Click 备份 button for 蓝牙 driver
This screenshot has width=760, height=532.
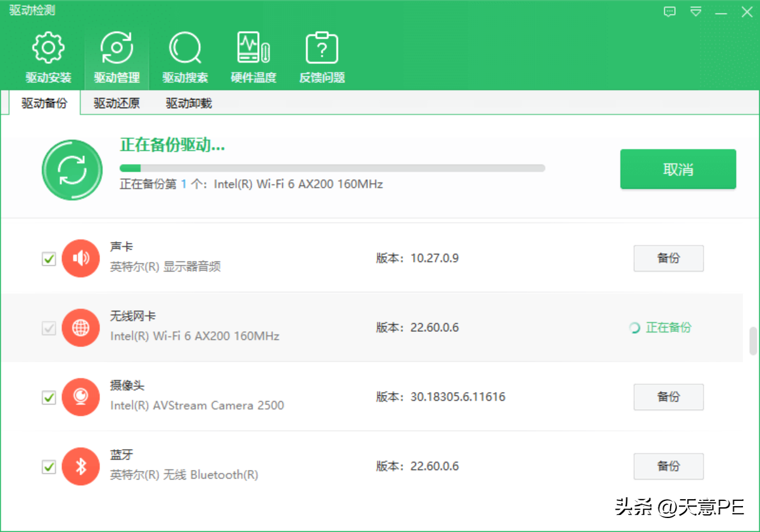668,467
